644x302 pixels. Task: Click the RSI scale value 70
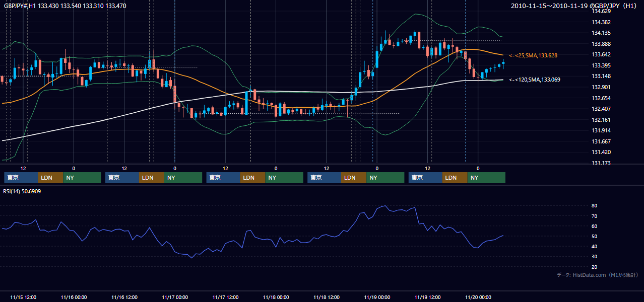(595, 216)
